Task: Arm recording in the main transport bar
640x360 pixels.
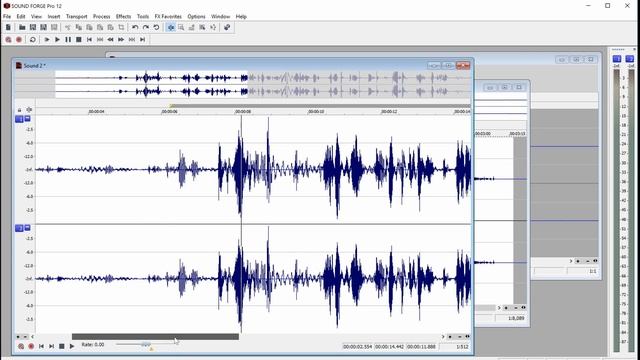Action: point(8,40)
